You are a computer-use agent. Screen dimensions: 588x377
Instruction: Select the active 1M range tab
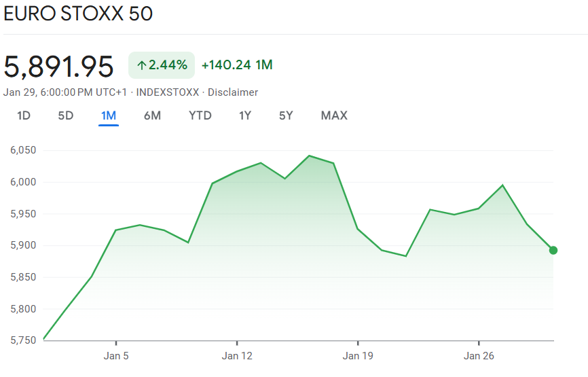coord(109,115)
